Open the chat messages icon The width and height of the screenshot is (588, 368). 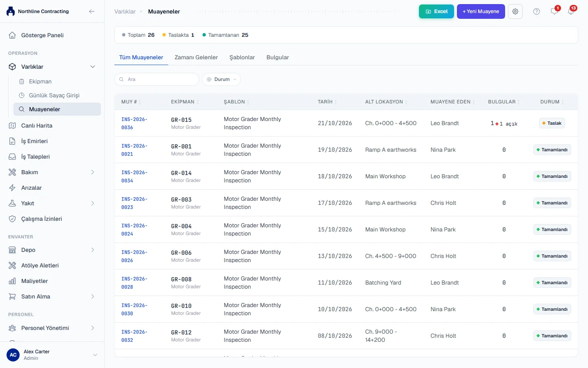pyautogui.click(x=554, y=11)
